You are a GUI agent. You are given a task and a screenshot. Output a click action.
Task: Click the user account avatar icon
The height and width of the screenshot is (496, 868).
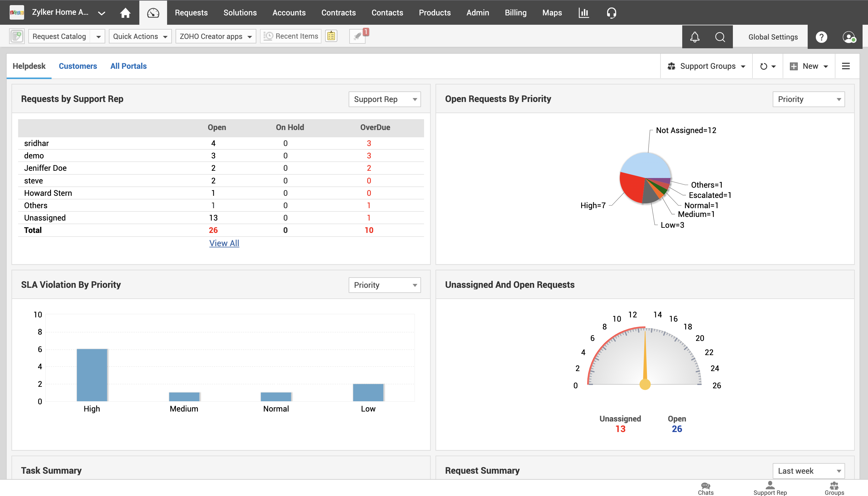click(x=849, y=37)
